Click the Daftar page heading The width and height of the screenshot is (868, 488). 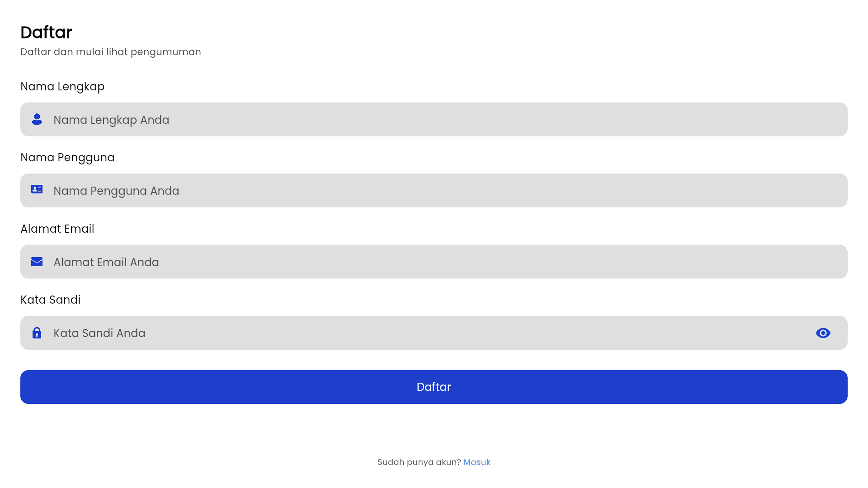tap(46, 33)
